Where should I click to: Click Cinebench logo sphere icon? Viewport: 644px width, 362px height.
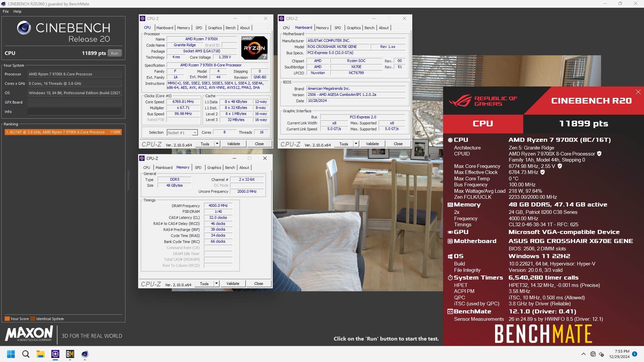[24, 28]
